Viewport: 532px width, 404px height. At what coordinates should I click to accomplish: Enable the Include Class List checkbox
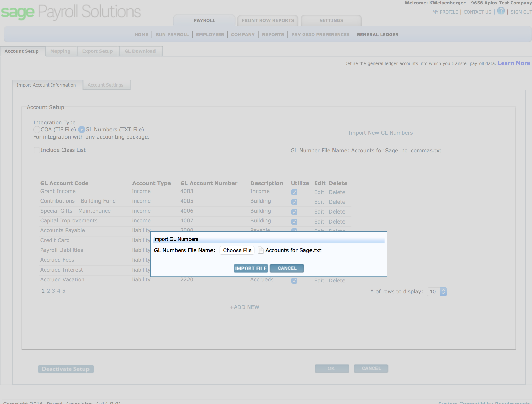point(37,150)
